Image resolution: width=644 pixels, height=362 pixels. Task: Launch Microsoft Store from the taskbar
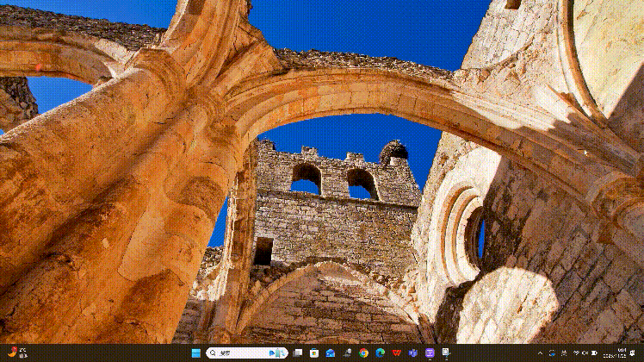(314, 353)
